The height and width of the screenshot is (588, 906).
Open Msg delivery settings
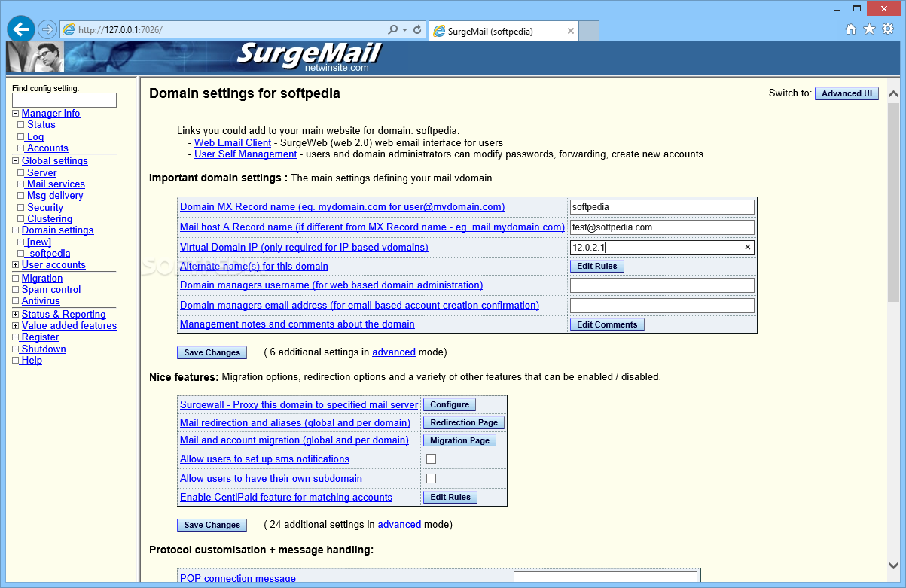click(54, 196)
